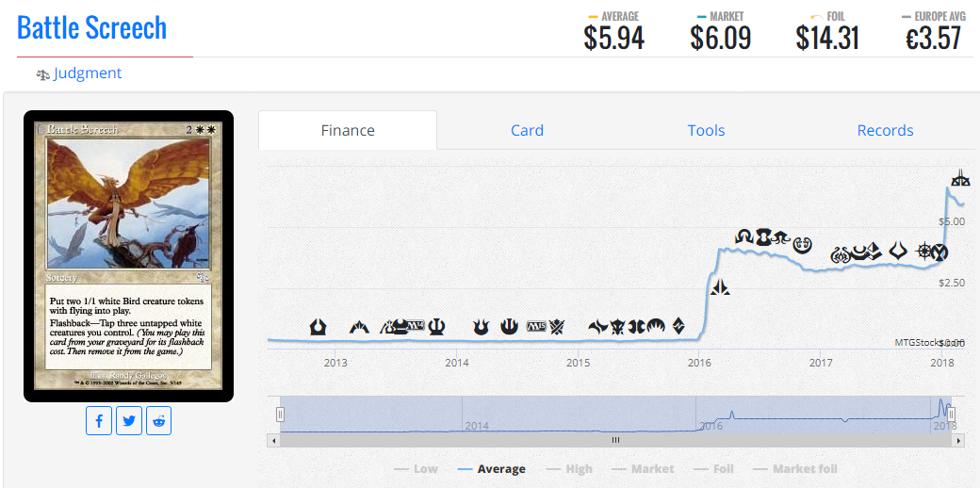This screenshot has width=980, height=488.
Task: Toggle the Average price series in legend
Action: [491, 468]
